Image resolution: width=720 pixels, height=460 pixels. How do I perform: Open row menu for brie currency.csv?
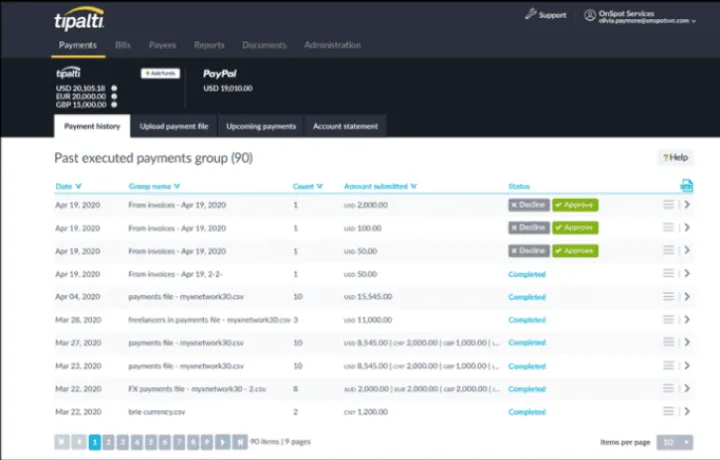pos(669,411)
